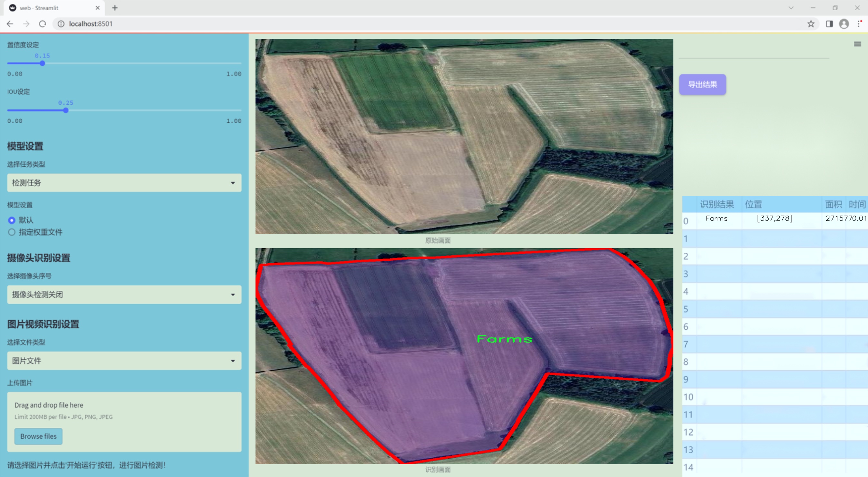Screen dimensions: 868x477
Task: Go back using the browser back arrow
Action: 10,24
